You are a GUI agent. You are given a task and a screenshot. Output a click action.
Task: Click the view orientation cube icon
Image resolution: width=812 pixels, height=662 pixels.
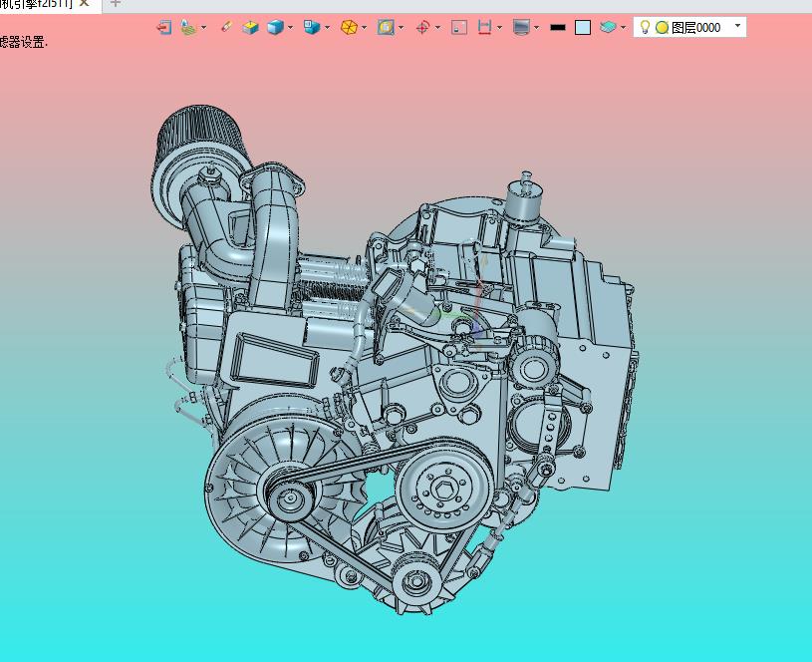tap(312, 27)
